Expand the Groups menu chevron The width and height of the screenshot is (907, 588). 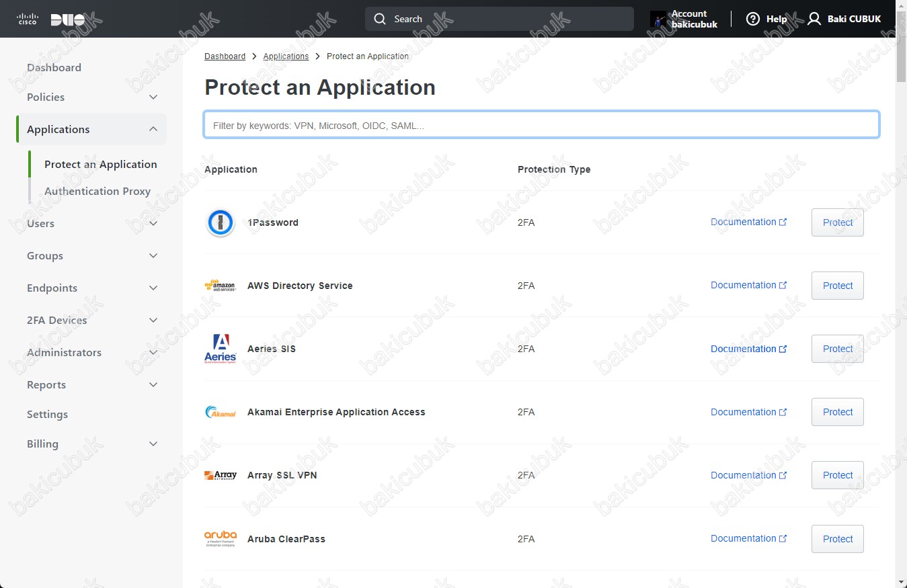point(153,256)
